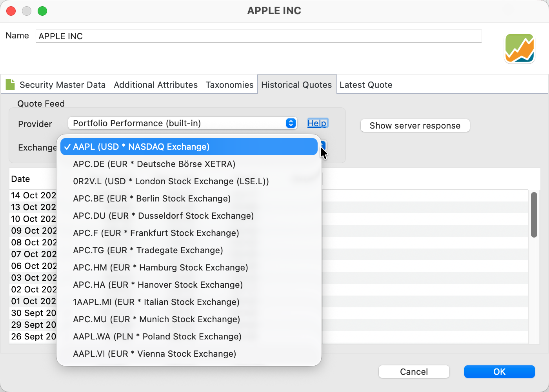This screenshot has width=549, height=392.
Task: Pick 1AAPL.MI Italian Stock Exchange
Action: coord(156,302)
